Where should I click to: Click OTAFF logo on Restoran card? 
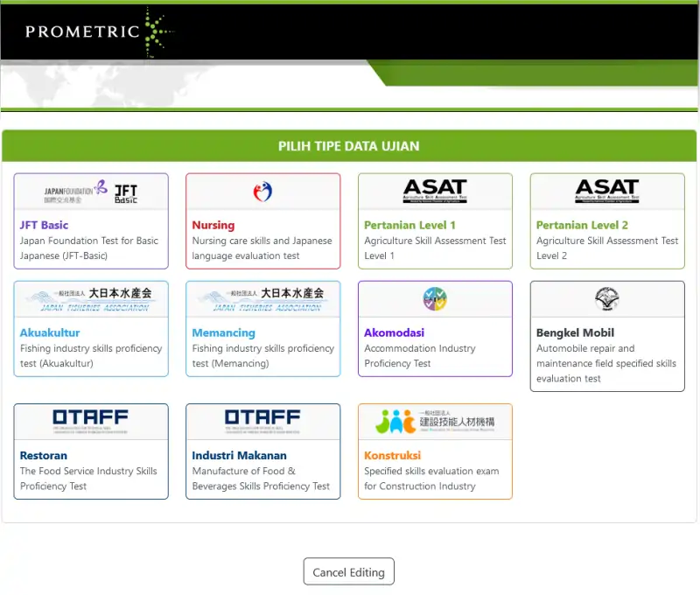(x=91, y=422)
